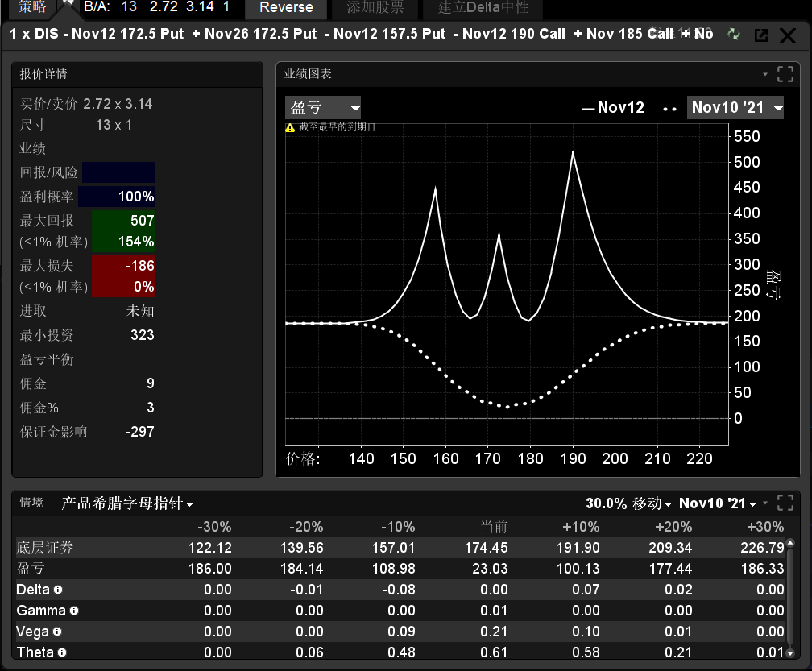Open the 产品希腊字母指针 dropdown
The width and height of the screenshot is (812, 671).
point(127,504)
